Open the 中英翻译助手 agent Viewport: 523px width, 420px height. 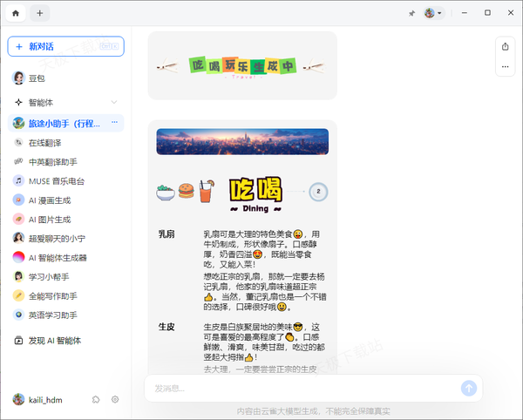(x=52, y=161)
